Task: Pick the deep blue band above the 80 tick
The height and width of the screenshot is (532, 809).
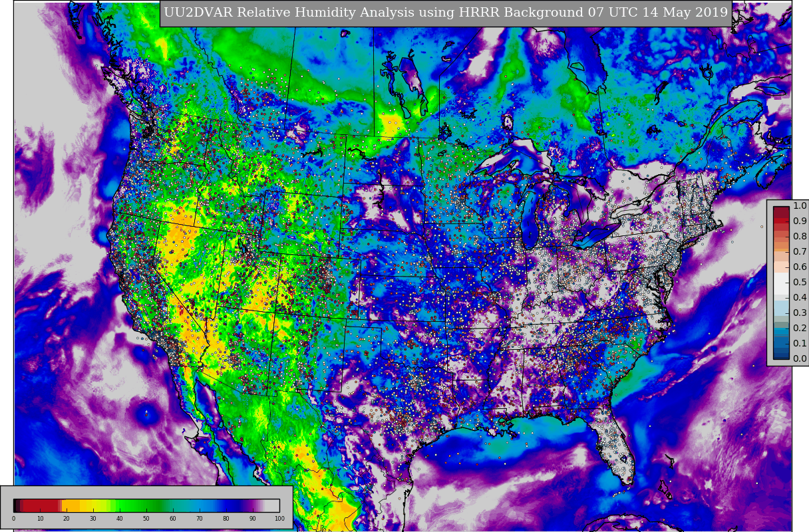Action: point(226,505)
